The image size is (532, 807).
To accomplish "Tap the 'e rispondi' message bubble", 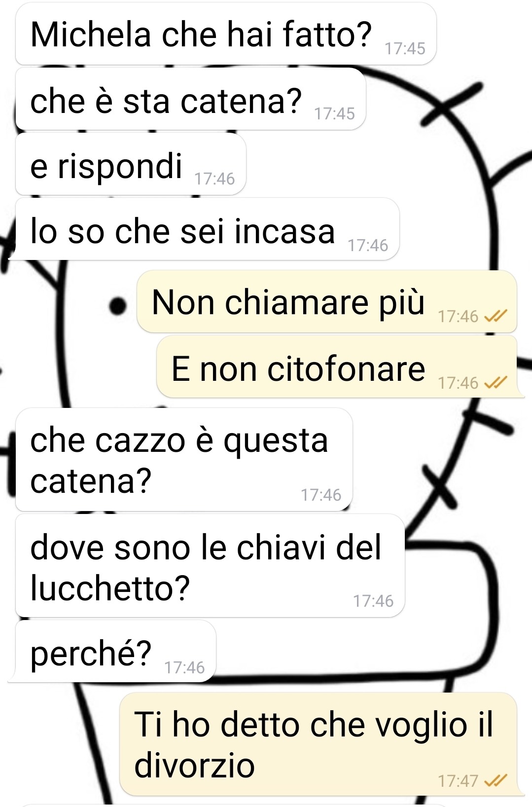I will point(131,165).
